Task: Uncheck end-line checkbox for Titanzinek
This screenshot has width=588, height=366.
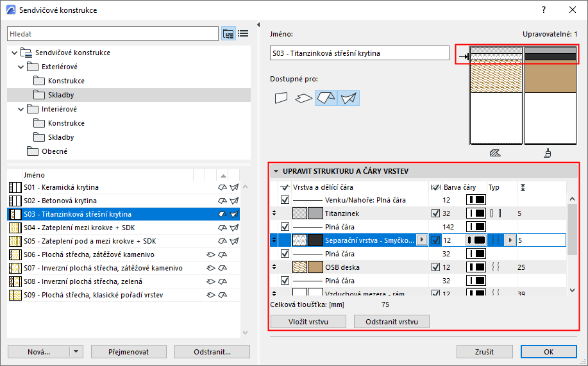Action: pos(435,213)
